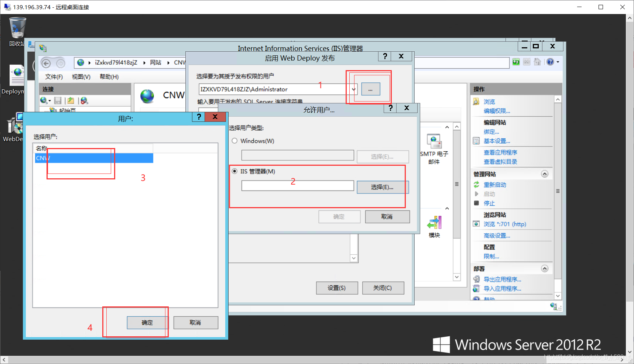Image resolution: width=634 pixels, height=364 pixels.
Task: Click the 绑定... link in Actions
Action: pos(491,132)
